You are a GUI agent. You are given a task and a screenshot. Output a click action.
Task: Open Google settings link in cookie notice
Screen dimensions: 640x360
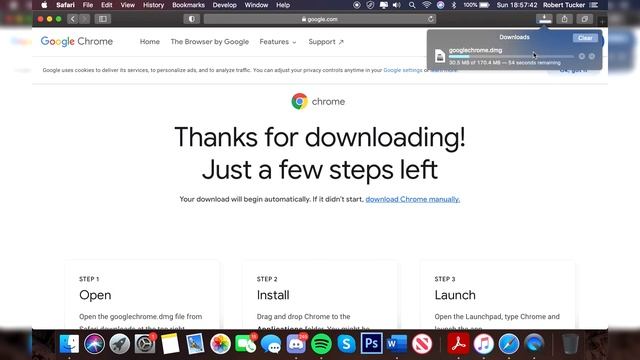click(403, 70)
